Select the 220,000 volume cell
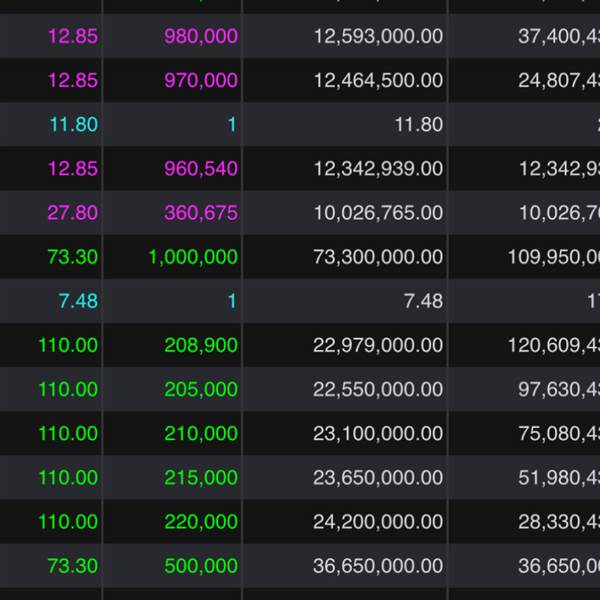 (201, 521)
